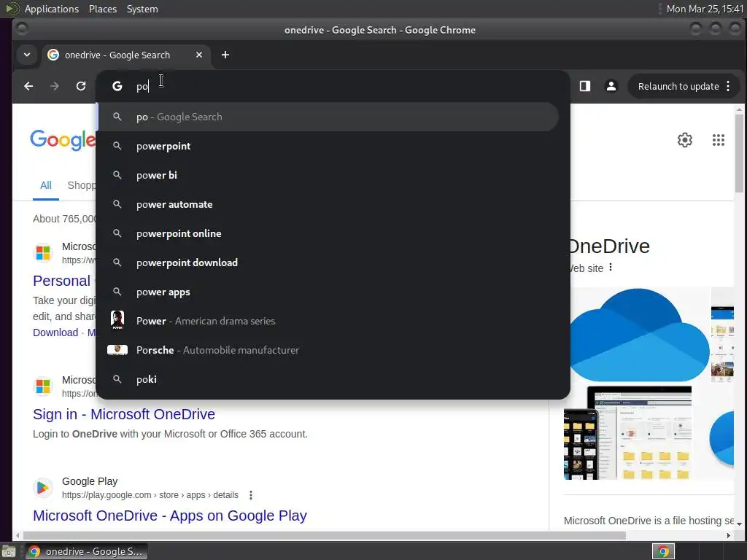The height and width of the screenshot is (560, 747).
Task: Click into the address bar text field
Action: (348, 86)
